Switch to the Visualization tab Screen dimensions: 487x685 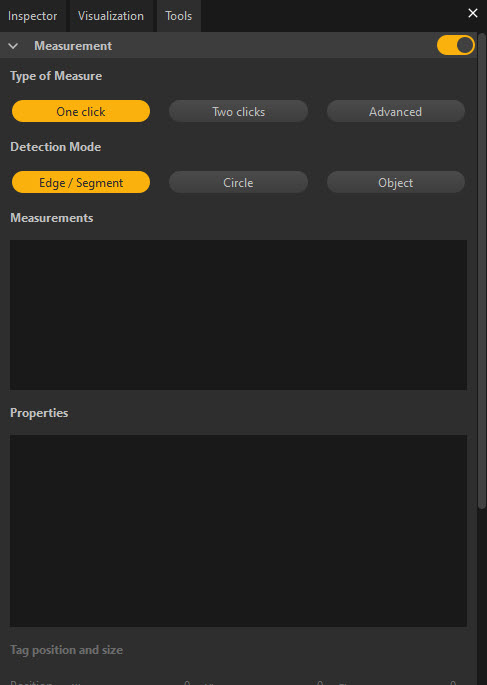(x=111, y=16)
